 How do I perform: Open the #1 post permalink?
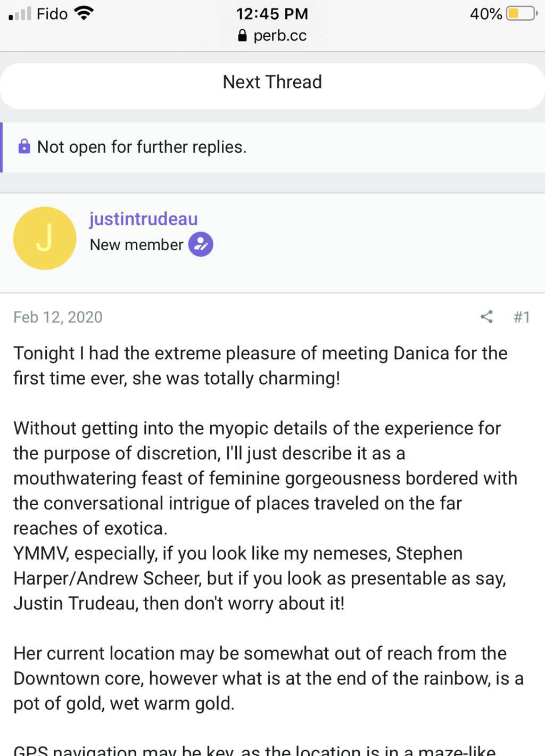[x=522, y=317]
